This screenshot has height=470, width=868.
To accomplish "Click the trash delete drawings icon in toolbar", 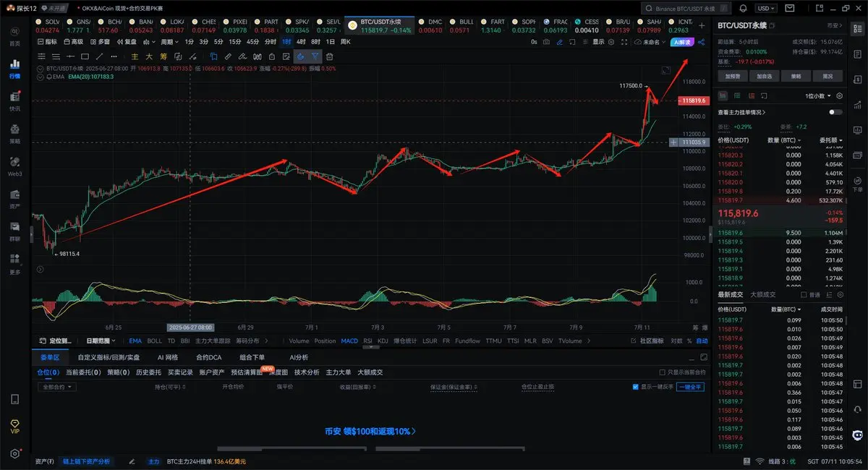I will coord(330,56).
